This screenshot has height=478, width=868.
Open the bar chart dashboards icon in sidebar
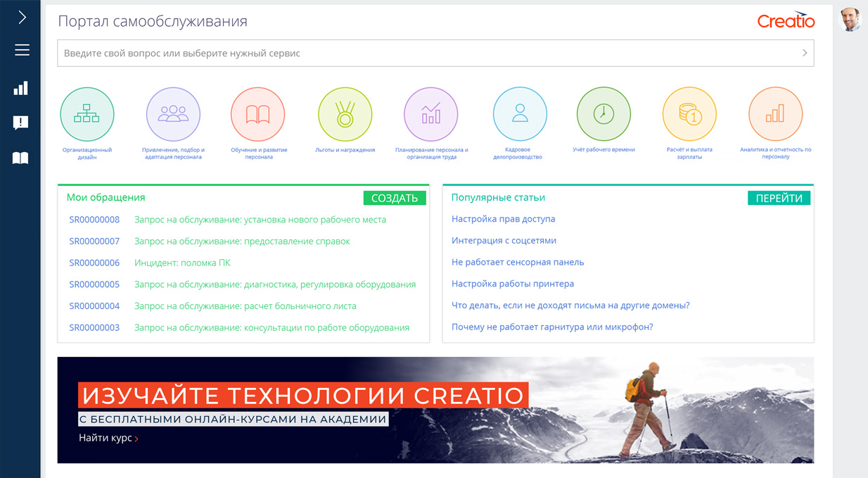click(21, 88)
